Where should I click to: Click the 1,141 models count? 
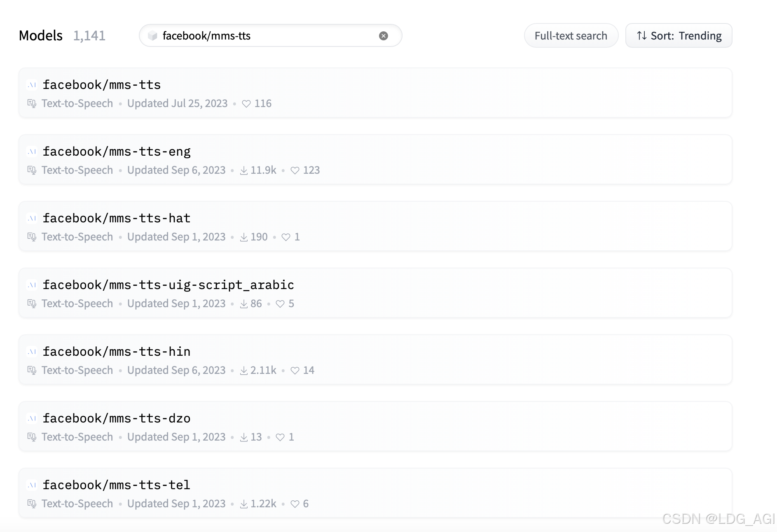pos(89,35)
